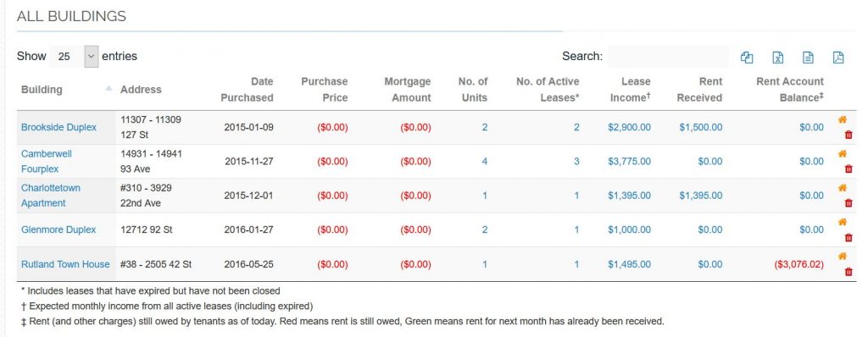The height and width of the screenshot is (337, 868).
Task: Open the Brookside Duplex building link
Action: click(58, 127)
